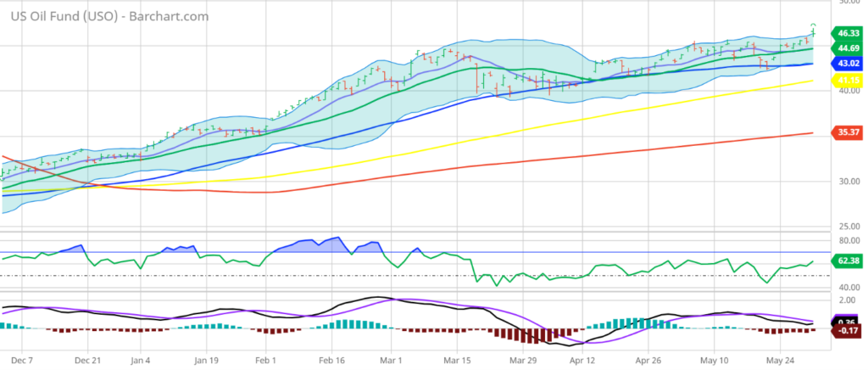The width and height of the screenshot is (868, 370).
Task: Select the Mar 1 date label
Action: (x=391, y=360)
